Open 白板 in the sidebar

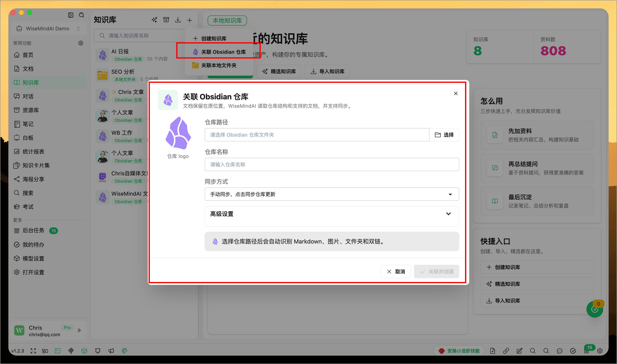tap(49, 138)
